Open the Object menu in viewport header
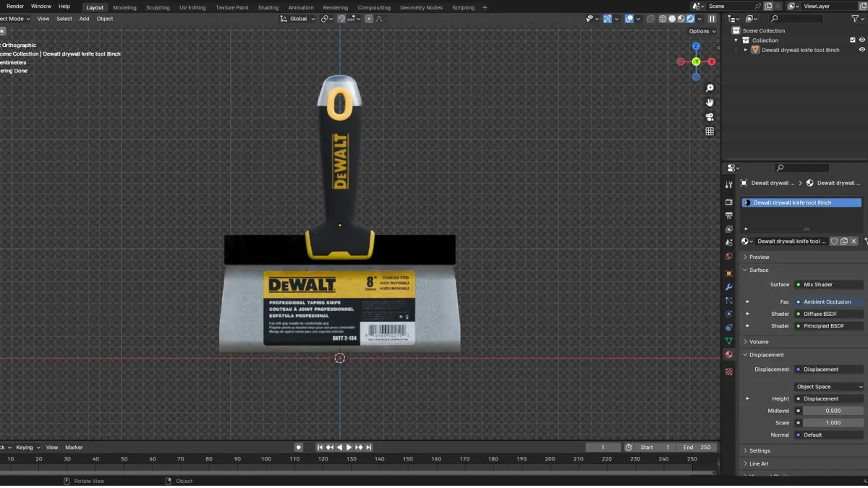The width and height of the screenshot is (868, 488). pyautogui.click(x=105, y=19)
